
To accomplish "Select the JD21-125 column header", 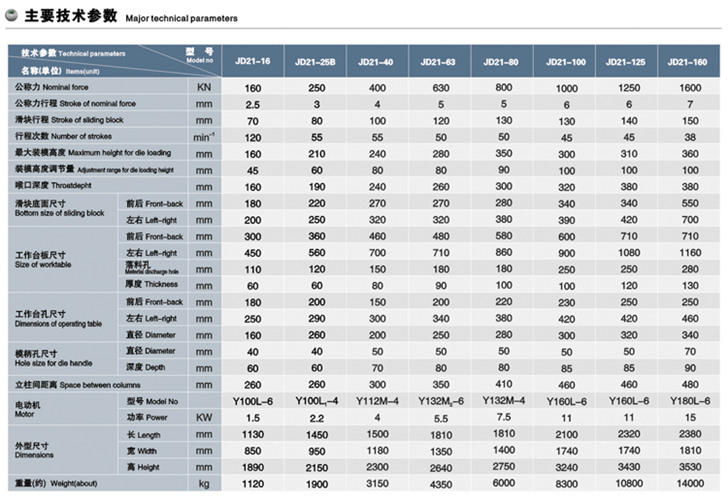I will pos(626,61).
